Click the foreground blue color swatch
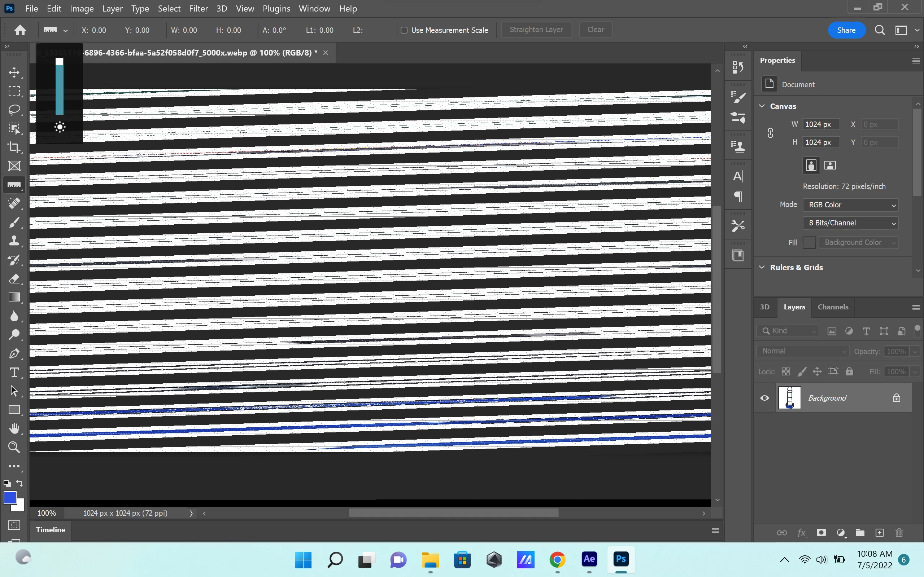Viewport: 924px width, 577px height. (x=9, y=498)
